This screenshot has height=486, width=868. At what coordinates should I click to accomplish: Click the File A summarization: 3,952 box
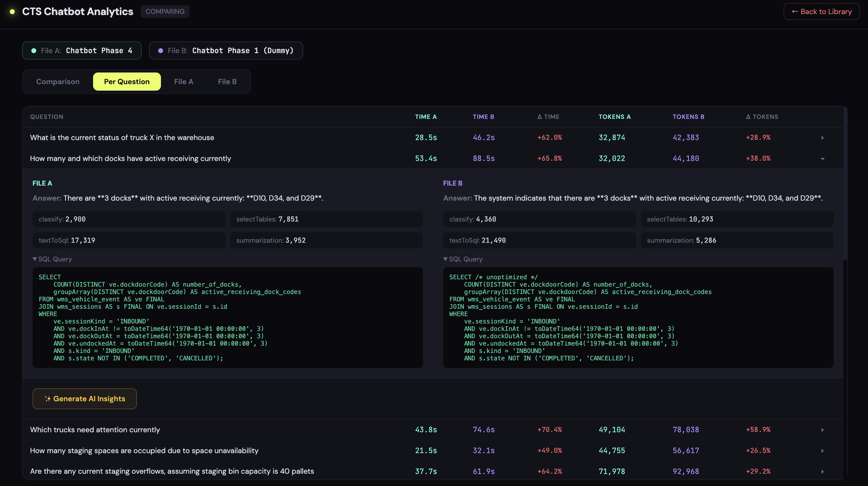point(326,240)
